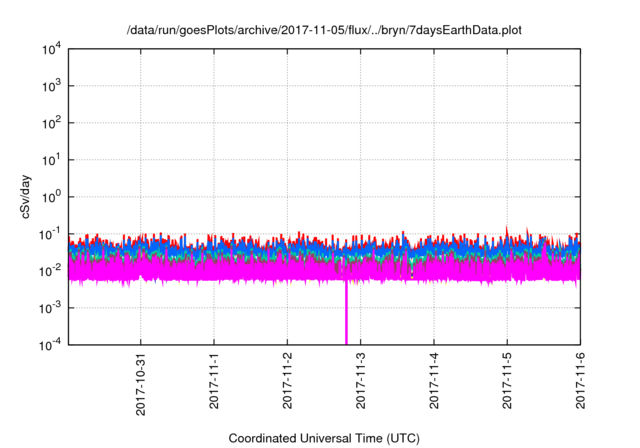Click the 2017-11-5 date tick label
The height and width of the screenshot is (448, 640).
[x=507, y=381]
